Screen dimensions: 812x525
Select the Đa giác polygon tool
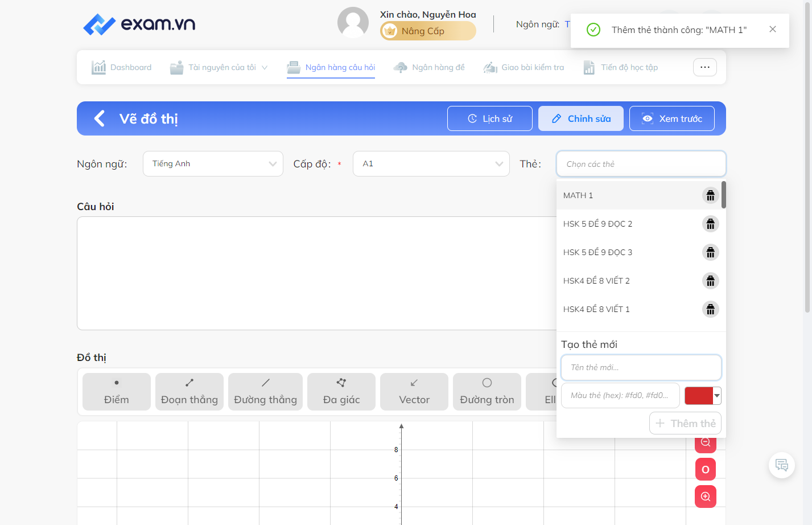tap(341, 392)
